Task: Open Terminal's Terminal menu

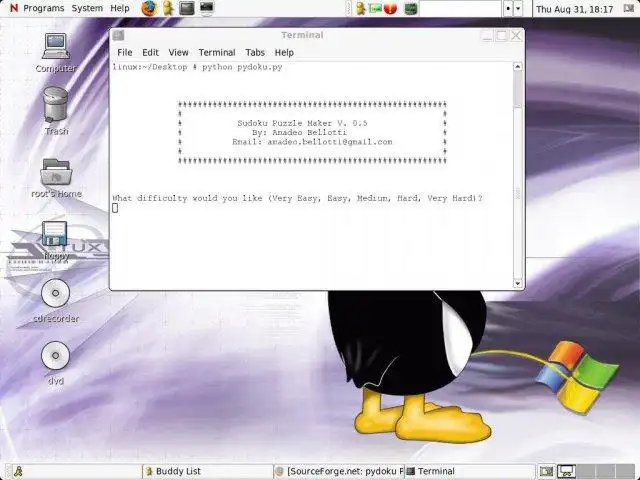Action: click(217, 53)
